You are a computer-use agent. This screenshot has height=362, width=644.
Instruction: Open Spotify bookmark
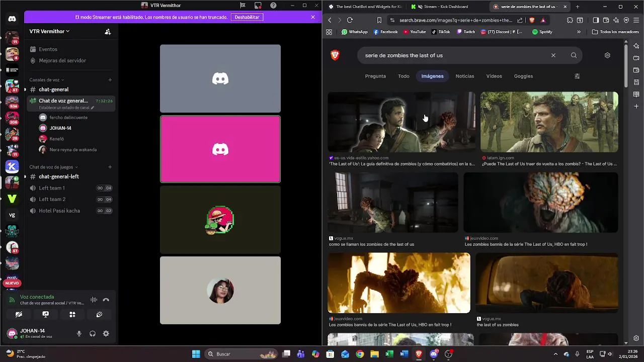coord(542,32)
